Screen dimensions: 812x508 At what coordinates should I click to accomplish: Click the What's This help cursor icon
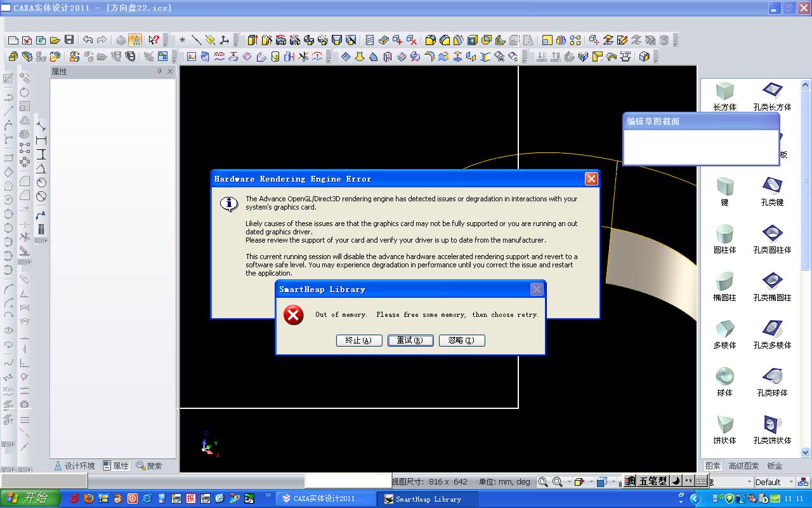154,39
